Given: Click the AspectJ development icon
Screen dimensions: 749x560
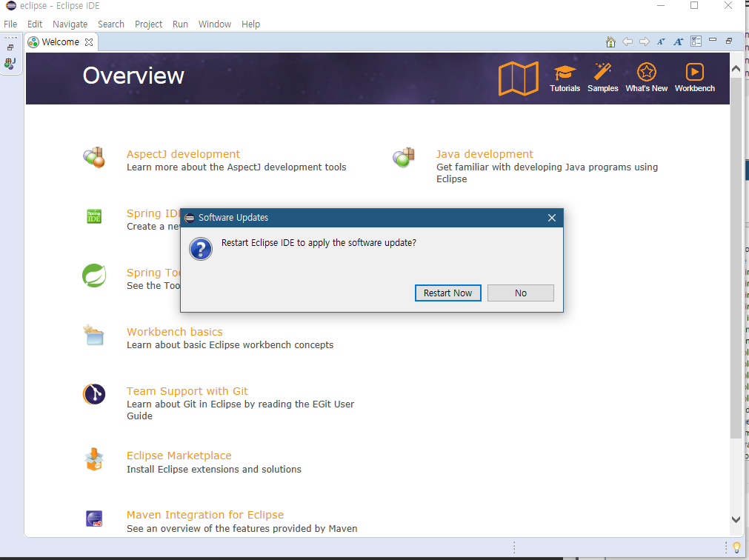Looking at the screenshot, I should [93, 157].
